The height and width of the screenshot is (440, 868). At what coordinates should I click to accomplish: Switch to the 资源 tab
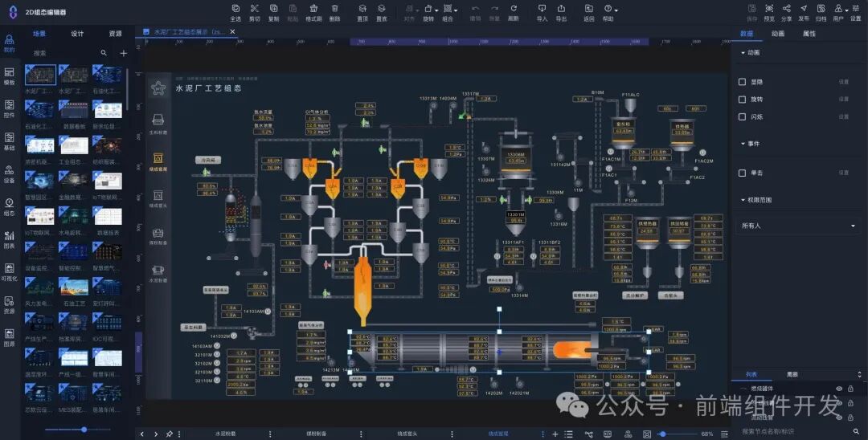pyautogui.click(x=115, y=34)
